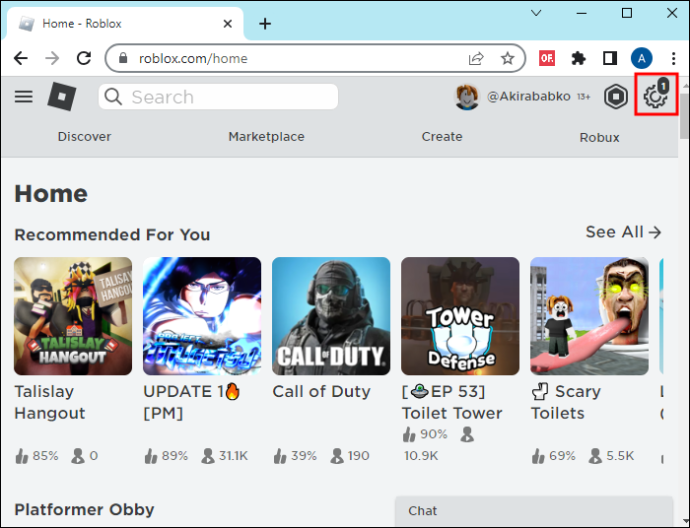Click the Talislay Hangout title text
The image size is (690, 528).
pos(50,402)
